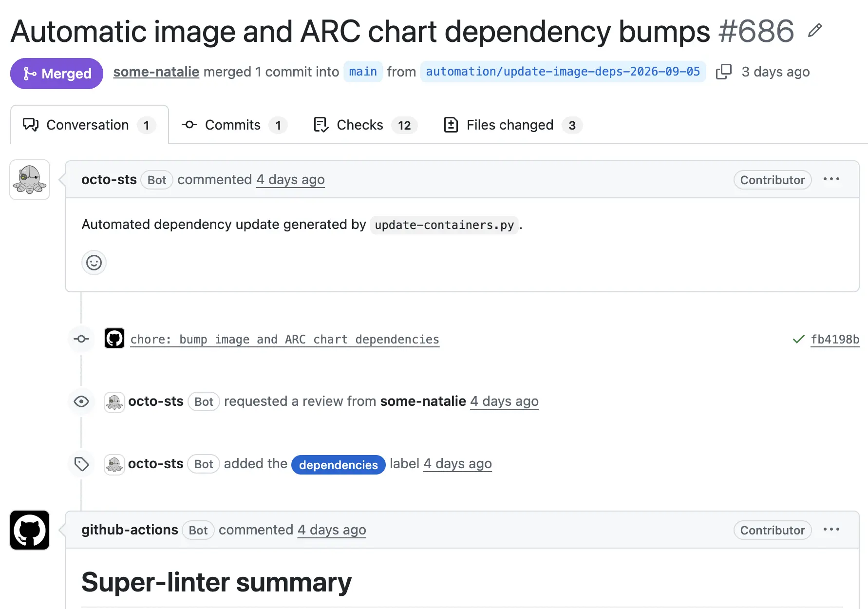The height and width of the screenshot is (609, 868).
Task: Click the commit author GitHub avatar icon
Action: click(114, 339)
